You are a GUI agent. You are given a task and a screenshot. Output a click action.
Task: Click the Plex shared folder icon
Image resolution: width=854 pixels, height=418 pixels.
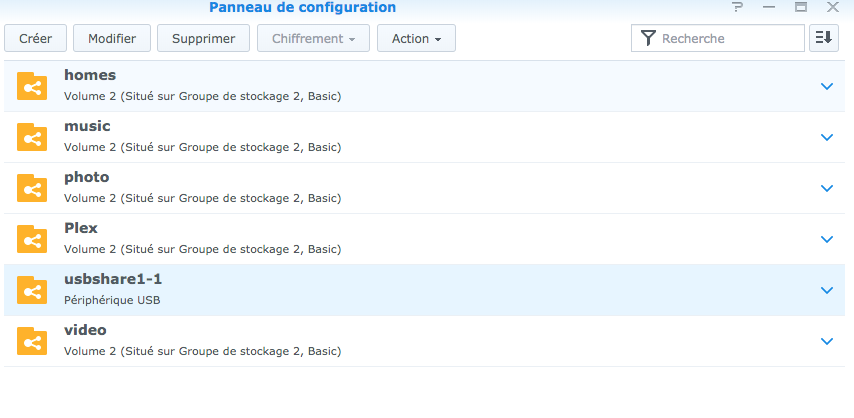pyautogui.click(x=33, y=239)
